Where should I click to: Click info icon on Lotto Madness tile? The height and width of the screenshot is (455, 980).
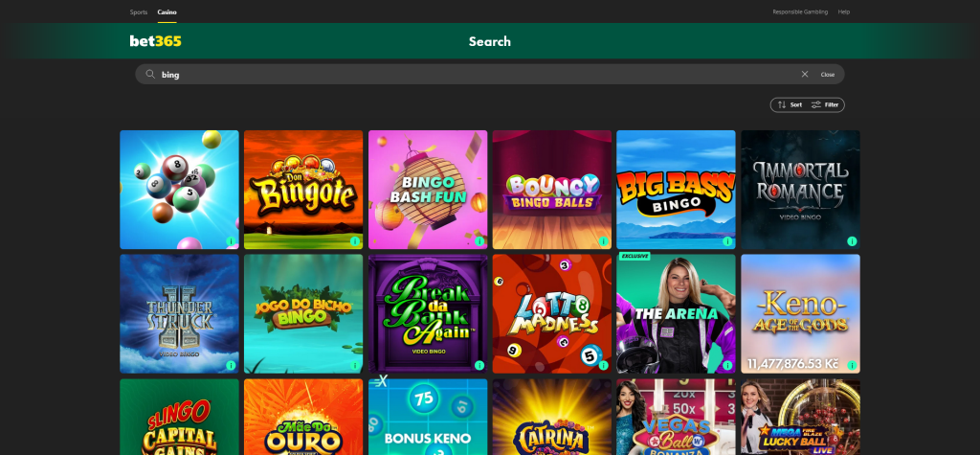pyautogui.click(x=603, y=365)
